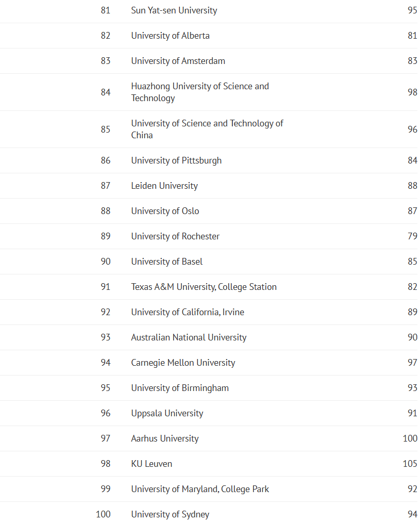This screenshot has width=420, height=521.
Task: Select University of Alberta in the list
Action: pyautogui.click(x=171, y=36)
